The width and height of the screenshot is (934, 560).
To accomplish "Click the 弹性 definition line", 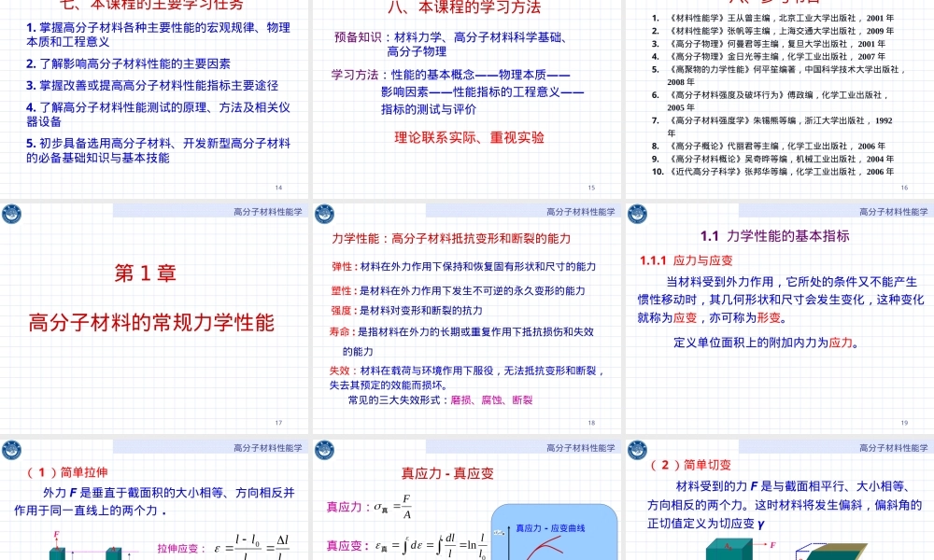I will coord(463,266).
